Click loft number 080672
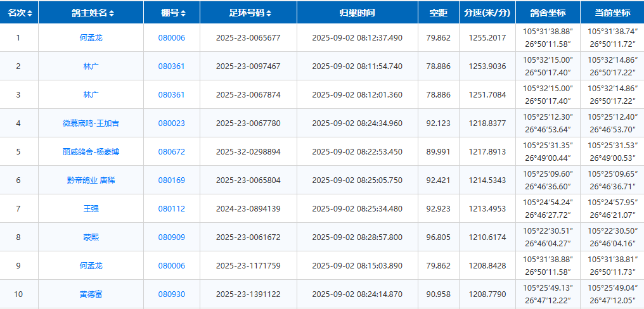644x309 pixels. pyautogui.click(x=171, y=152)
